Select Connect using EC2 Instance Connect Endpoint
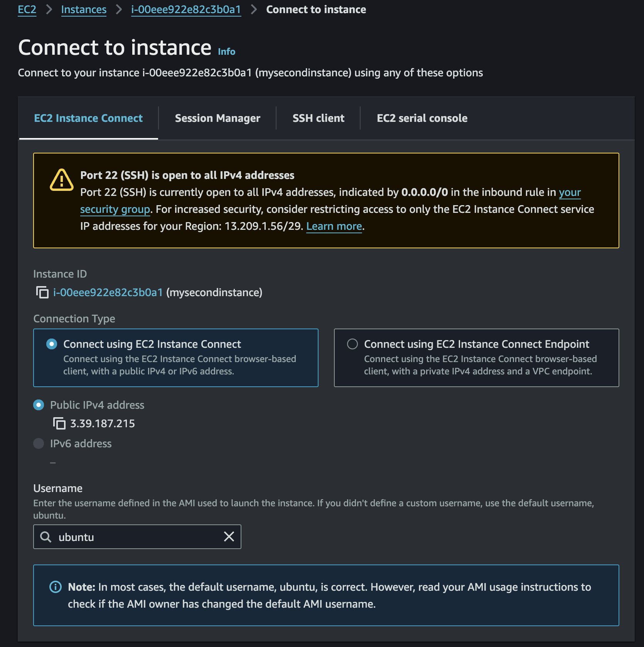644x647 pixels. coord(352,344)
